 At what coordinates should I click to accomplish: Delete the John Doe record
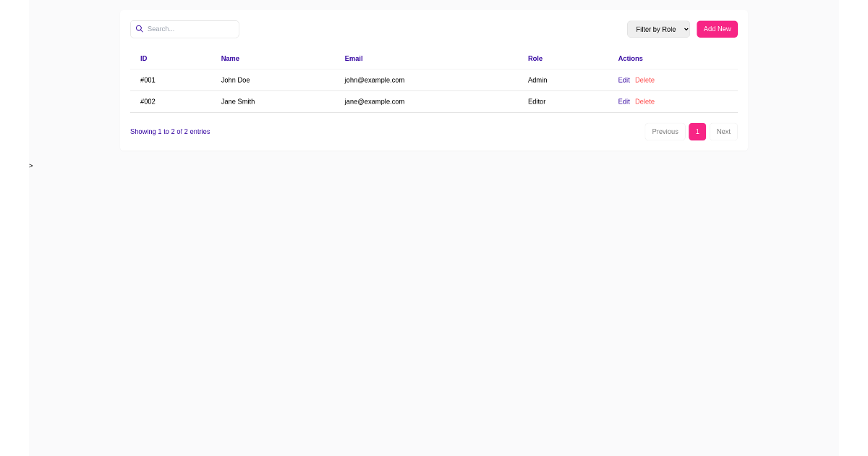pos(644,80)
